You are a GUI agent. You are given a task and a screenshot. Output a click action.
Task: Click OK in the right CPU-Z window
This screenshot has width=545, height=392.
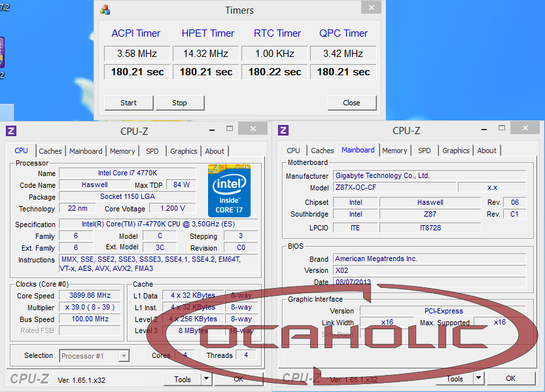[x=510, y=378]
